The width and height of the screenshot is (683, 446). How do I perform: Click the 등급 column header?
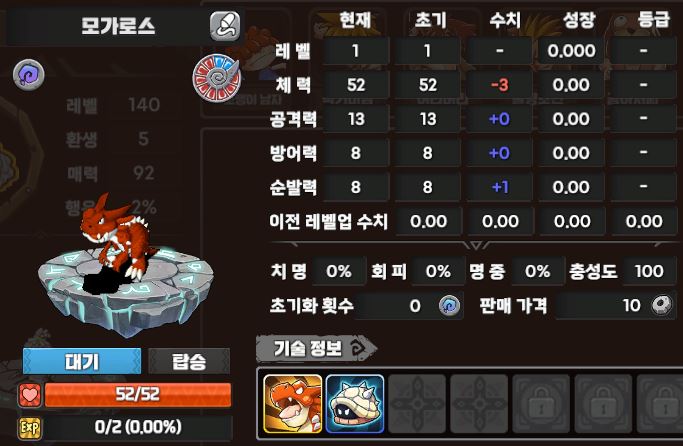point(653,20)
